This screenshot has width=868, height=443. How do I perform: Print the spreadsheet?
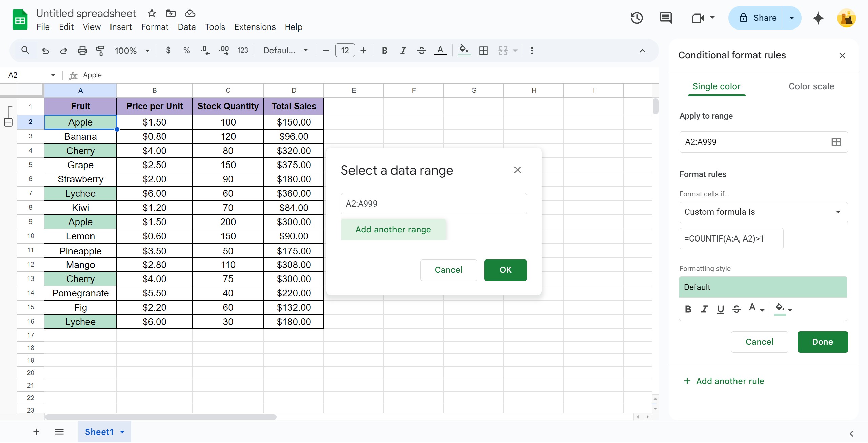tap(82, 51)
